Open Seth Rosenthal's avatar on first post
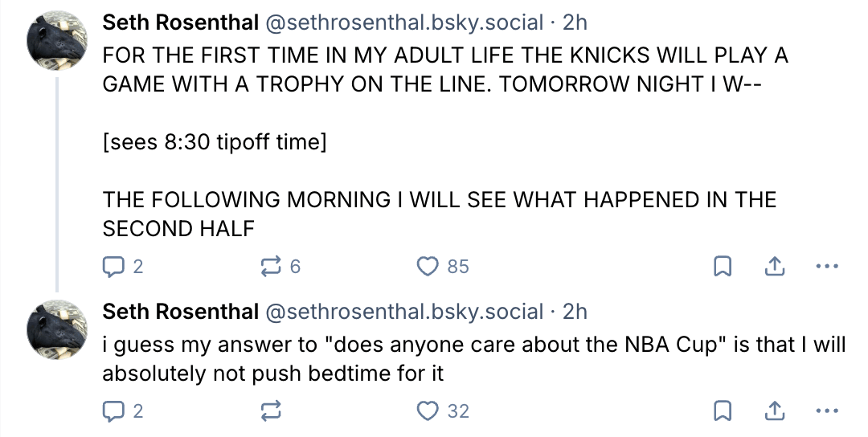Screen dimensions: 868x437 pyautogui.click(x=57, y=40)
